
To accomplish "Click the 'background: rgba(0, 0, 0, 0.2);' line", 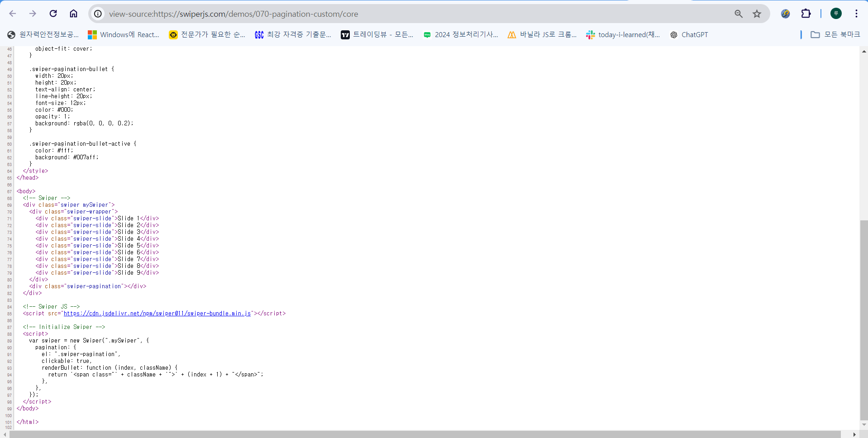I will point(84,123).
